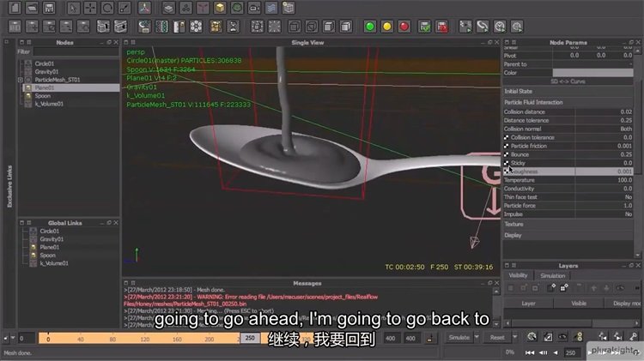Click the SD <-> Curve button

point(568,81)
